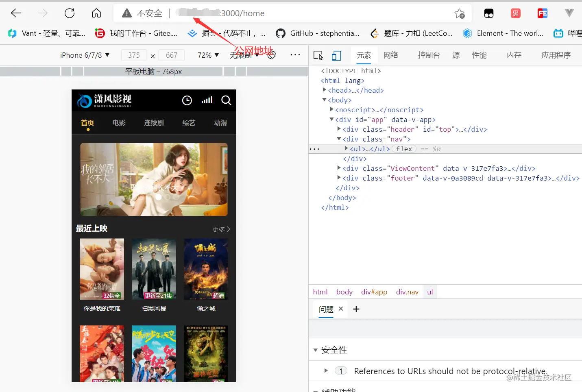The image size is (582, 392).
Task: Select html in the breadcrumb bar
Action: 320,292
